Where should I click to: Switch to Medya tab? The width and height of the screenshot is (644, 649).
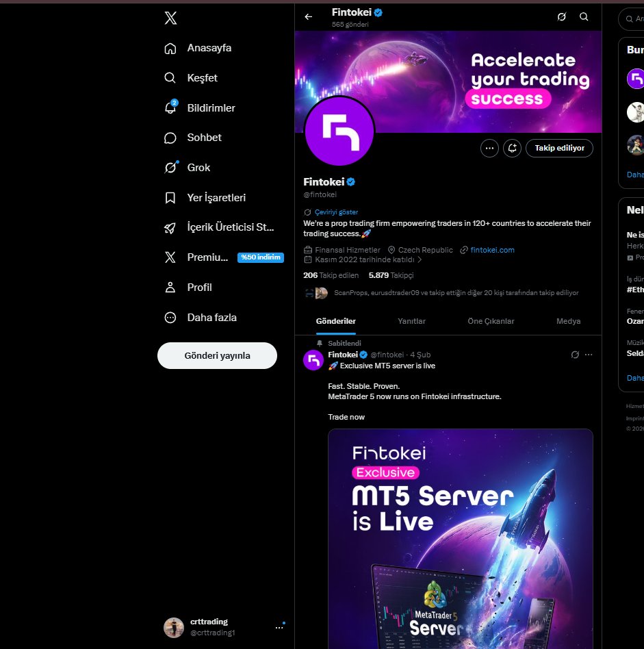click(568, 321)
